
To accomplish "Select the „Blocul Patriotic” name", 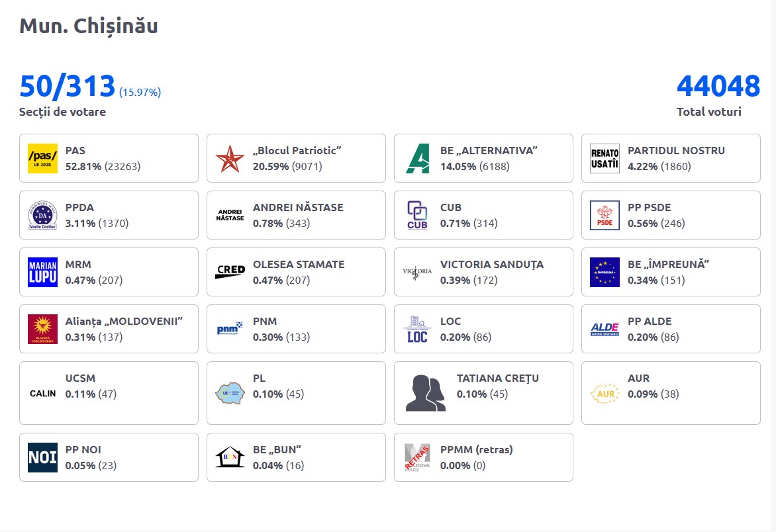I will [x=297, y=150].
